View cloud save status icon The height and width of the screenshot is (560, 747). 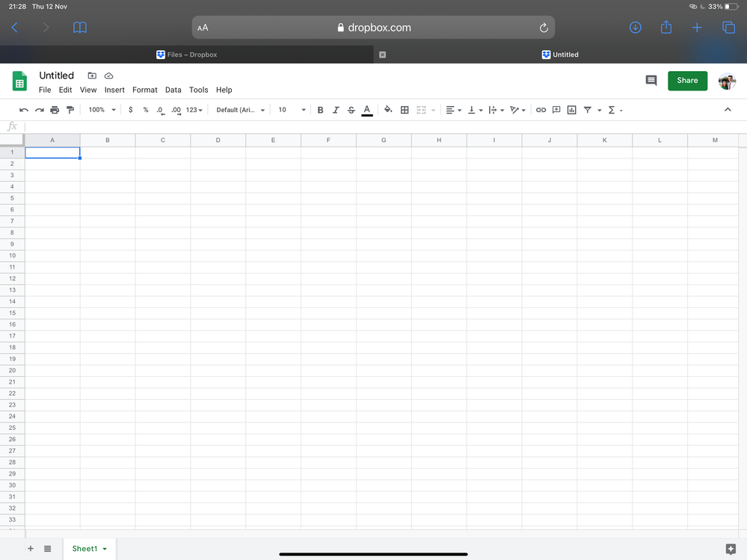click(108, 76)
